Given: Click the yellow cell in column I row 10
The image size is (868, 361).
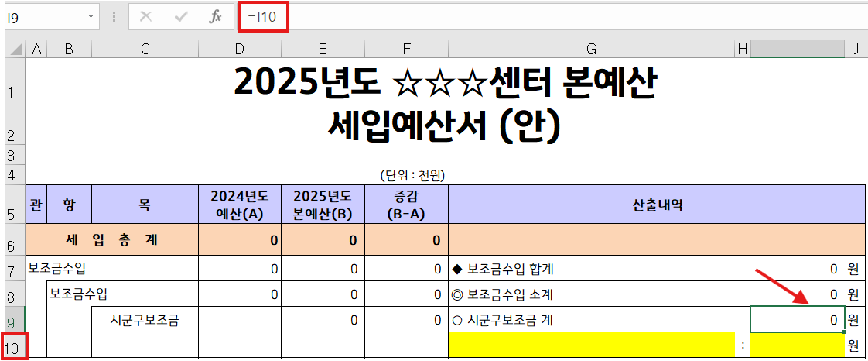Looking at the screenshot, I should click(x=797, y=345).
